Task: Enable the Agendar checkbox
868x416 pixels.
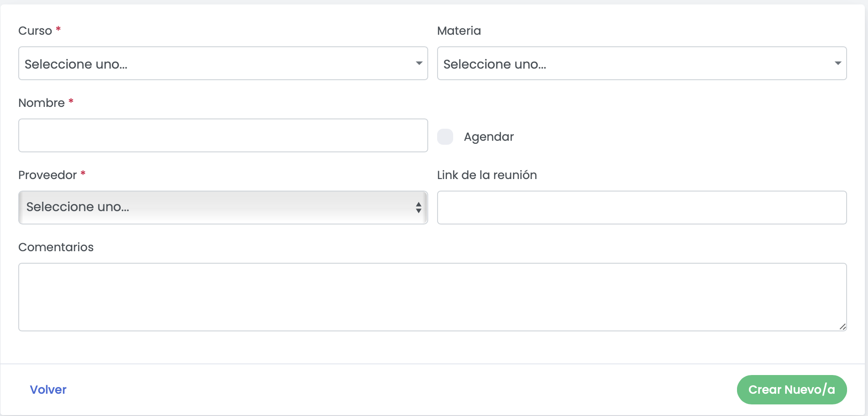Action: tap(445, 137)
